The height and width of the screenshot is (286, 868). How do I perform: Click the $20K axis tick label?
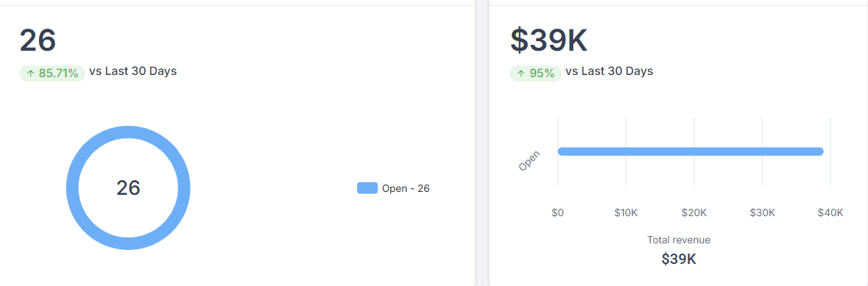tap(694, 213)
